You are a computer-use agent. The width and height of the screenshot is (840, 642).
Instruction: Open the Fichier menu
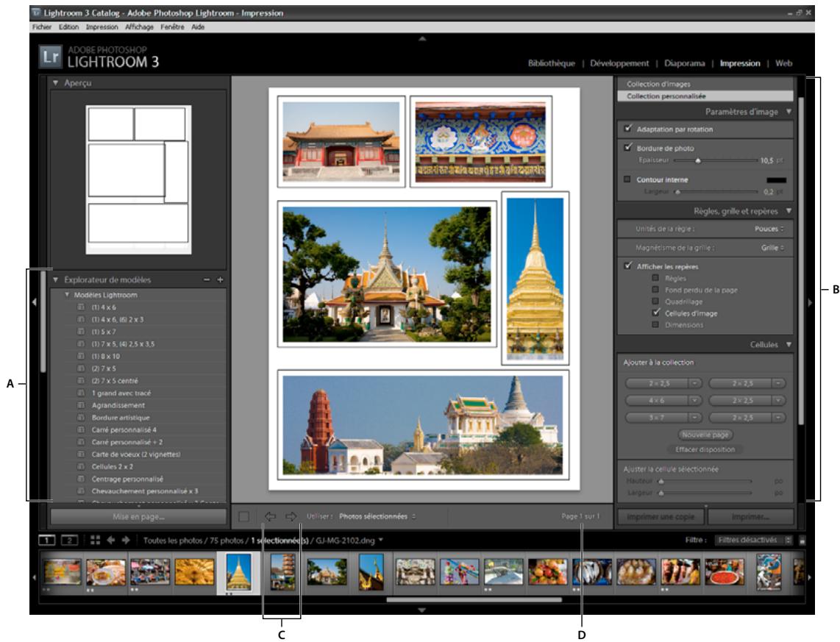[x=42, y=26]
